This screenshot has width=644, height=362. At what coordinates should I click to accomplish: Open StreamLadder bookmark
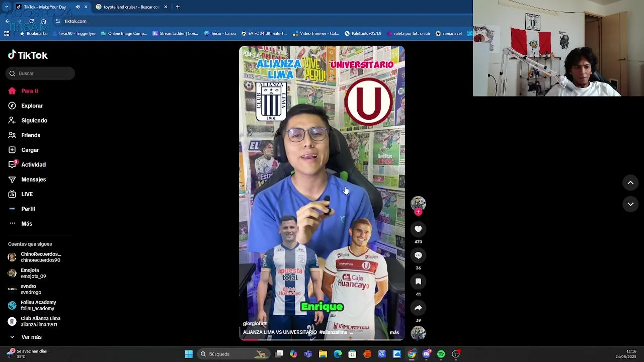(x=175, y=34)
